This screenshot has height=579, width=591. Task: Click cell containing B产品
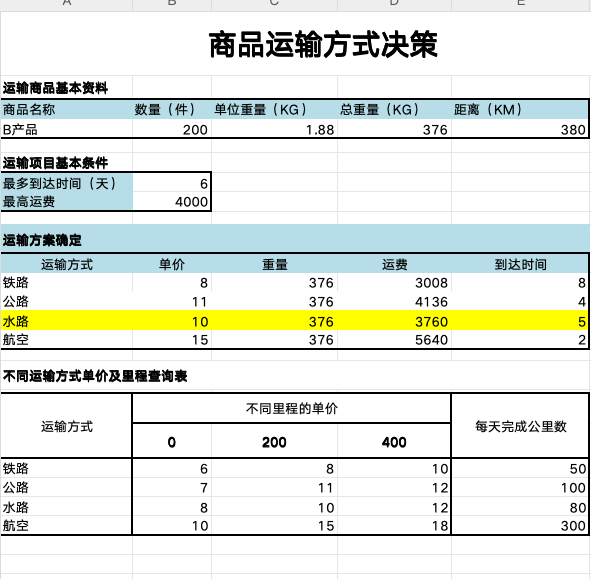point(67,130)
